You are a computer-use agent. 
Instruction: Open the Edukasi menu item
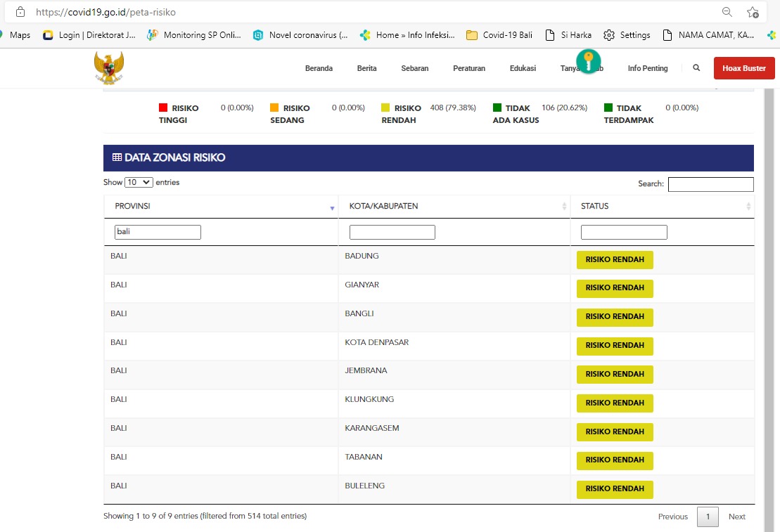coord(523,68)
